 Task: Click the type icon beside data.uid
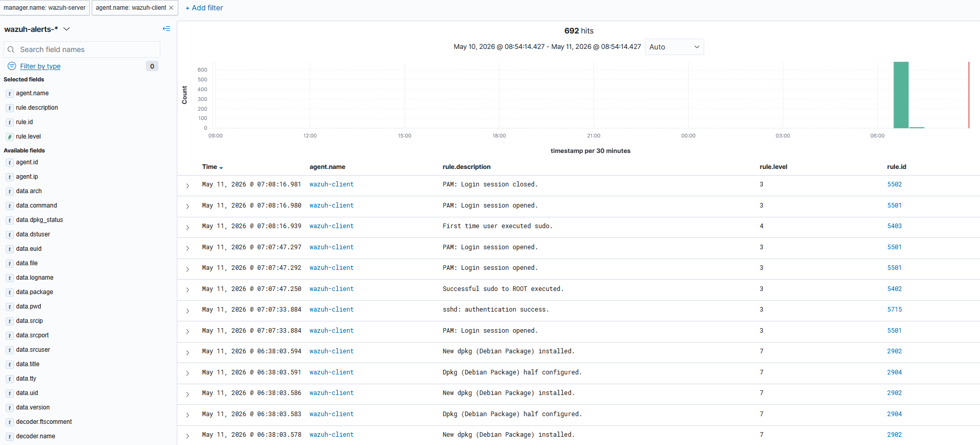pyautogui.click(x=10, y=393)
